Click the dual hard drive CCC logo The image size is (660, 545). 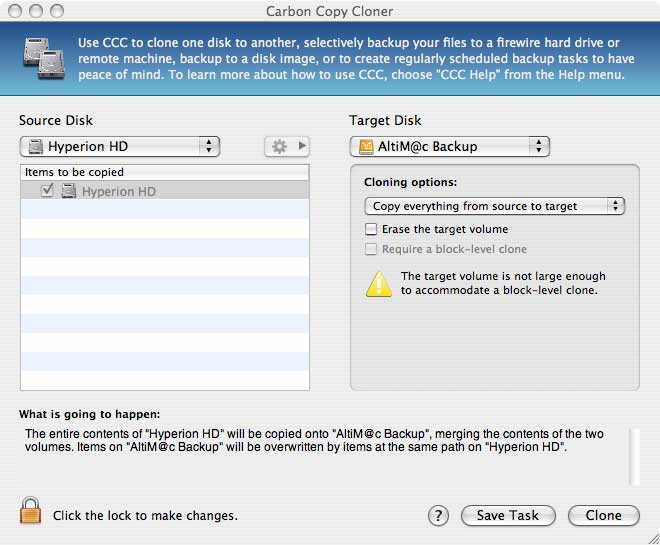(44, 58)
